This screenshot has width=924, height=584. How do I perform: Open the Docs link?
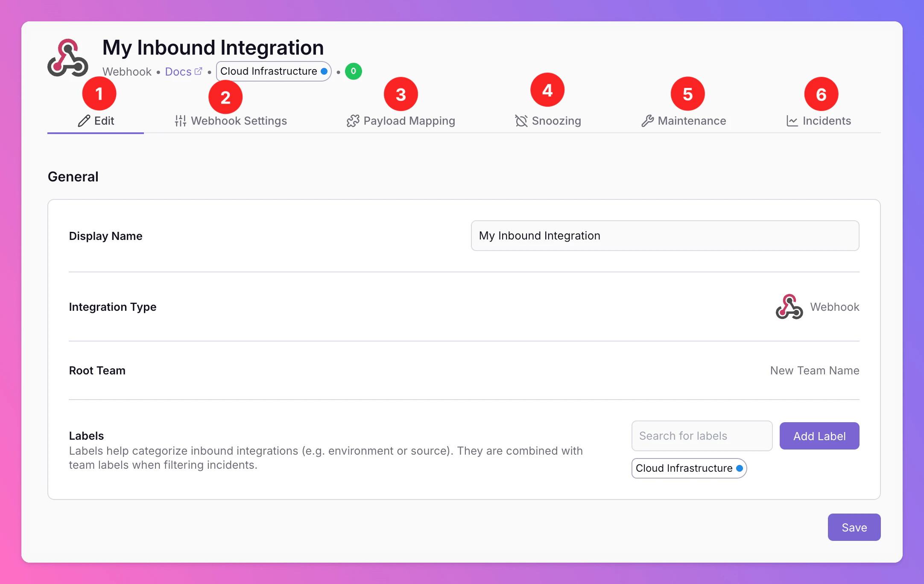(178, 72)
